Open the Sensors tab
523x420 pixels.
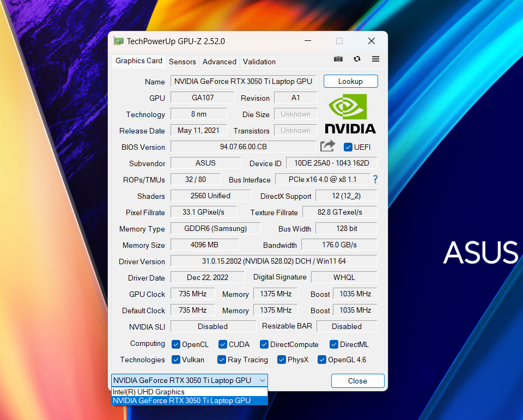(x=183, y=62)
